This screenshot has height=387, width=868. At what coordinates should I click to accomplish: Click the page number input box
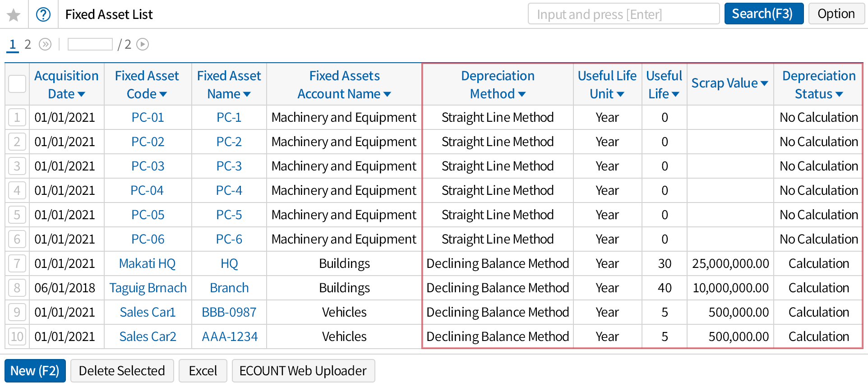pos(90,44)
